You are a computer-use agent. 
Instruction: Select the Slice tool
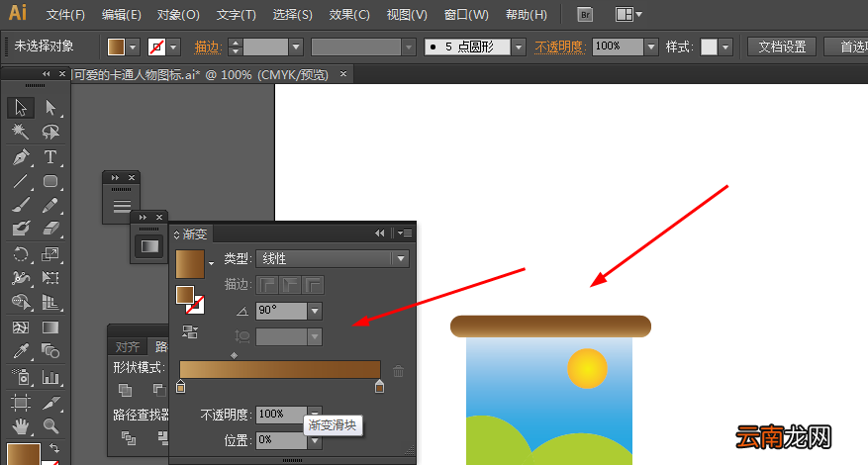click(50, 402)
